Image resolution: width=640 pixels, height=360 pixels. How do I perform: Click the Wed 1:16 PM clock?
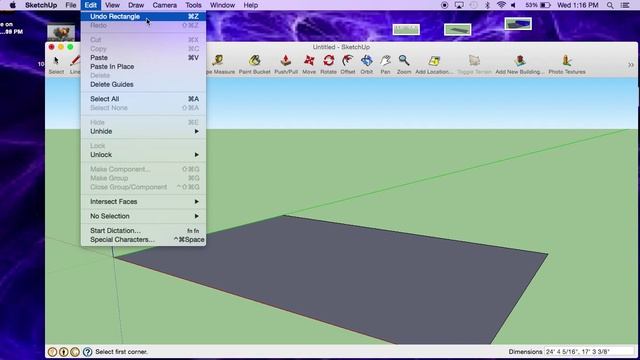pos(578,5)
